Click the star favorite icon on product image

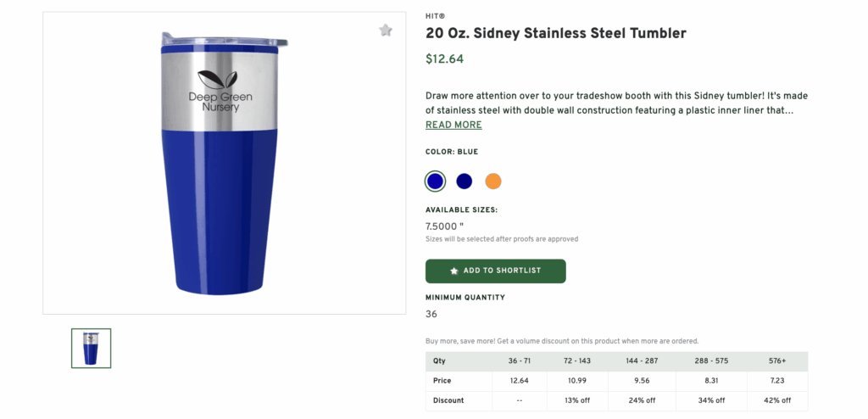(386, 31)
